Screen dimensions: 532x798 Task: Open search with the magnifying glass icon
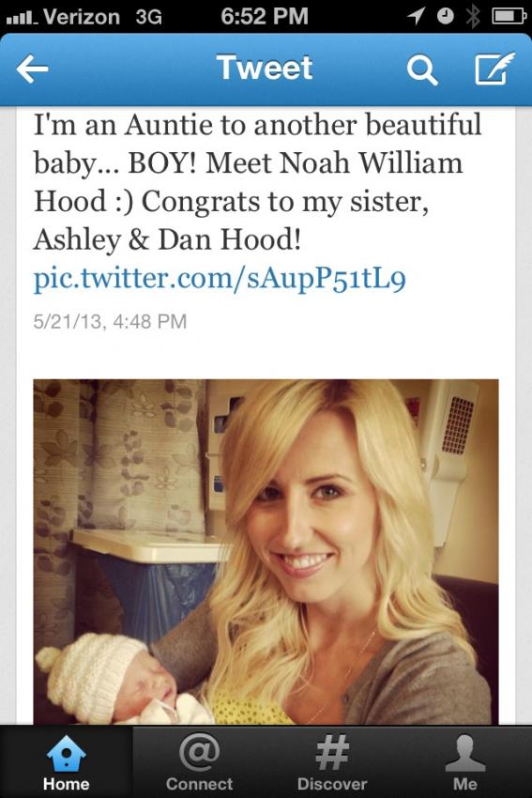(421, 69)
